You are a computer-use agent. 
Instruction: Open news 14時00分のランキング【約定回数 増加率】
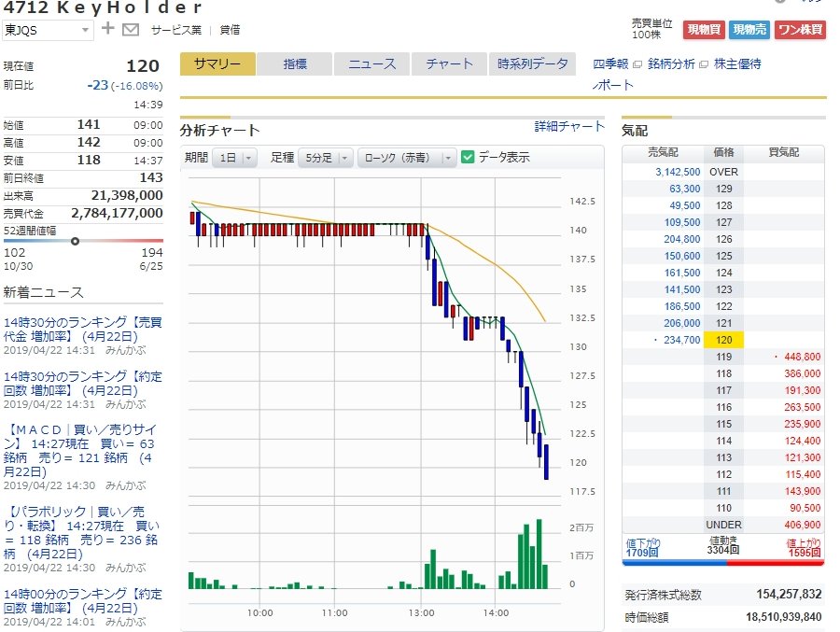(82, 601)
